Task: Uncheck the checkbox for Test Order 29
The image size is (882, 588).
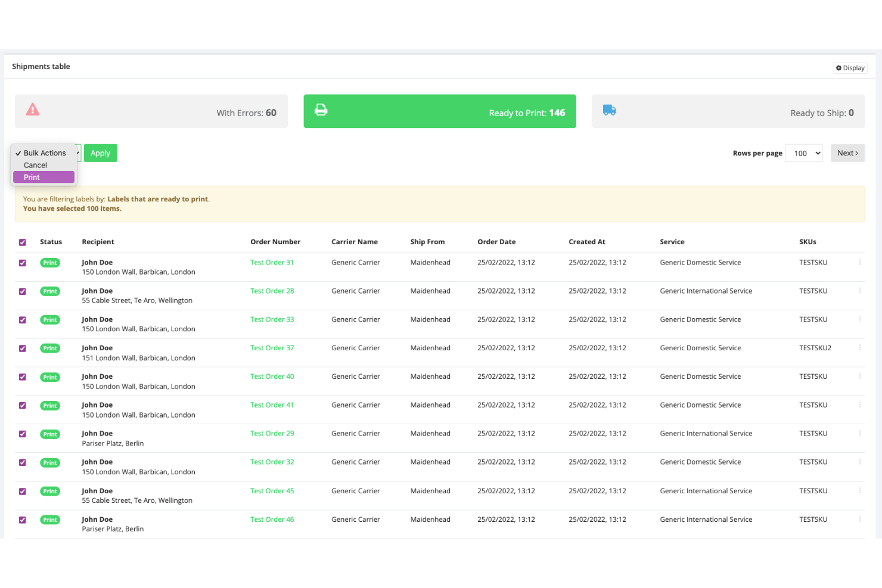Action: pyautogui.click(x=23, y=434)
